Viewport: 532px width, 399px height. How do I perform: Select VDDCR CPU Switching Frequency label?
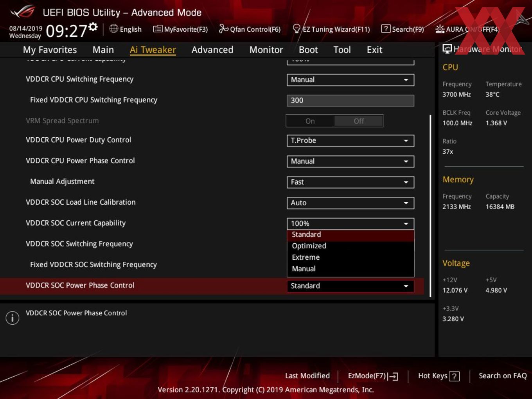point(79,79)
